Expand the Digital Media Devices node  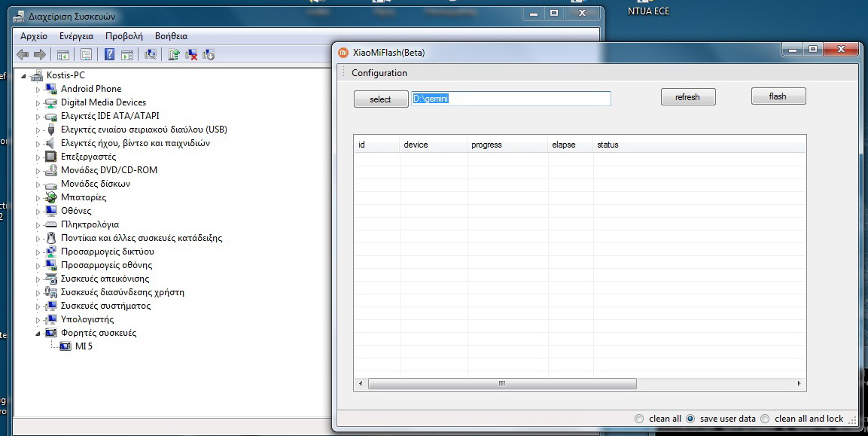coord(38,102)
